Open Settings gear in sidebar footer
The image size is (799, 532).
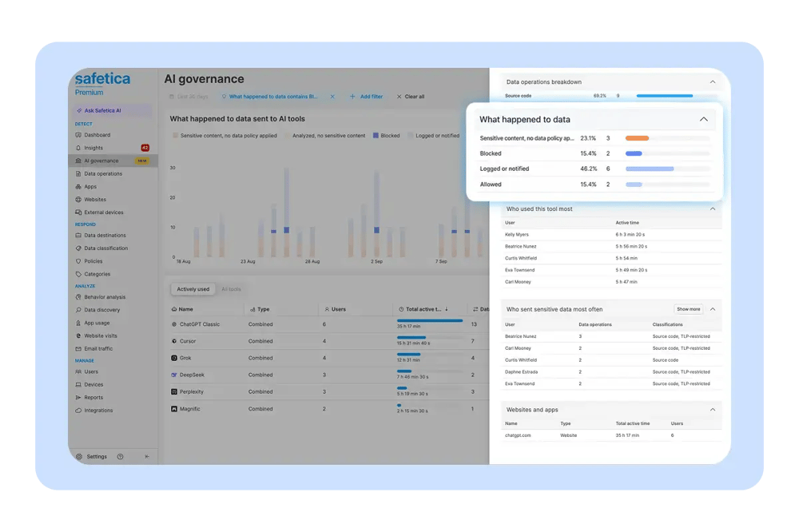tap(79, 457)
